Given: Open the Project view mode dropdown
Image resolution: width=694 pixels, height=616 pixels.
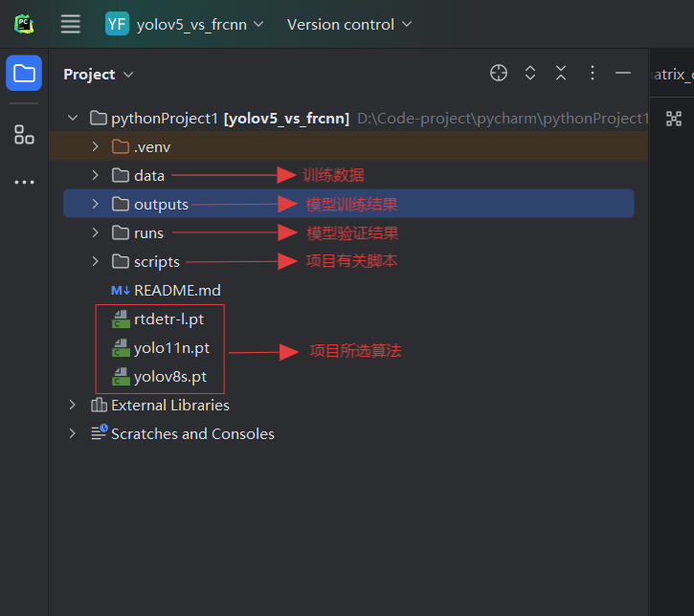Looking at the screenshot, I should click(99, 75).
